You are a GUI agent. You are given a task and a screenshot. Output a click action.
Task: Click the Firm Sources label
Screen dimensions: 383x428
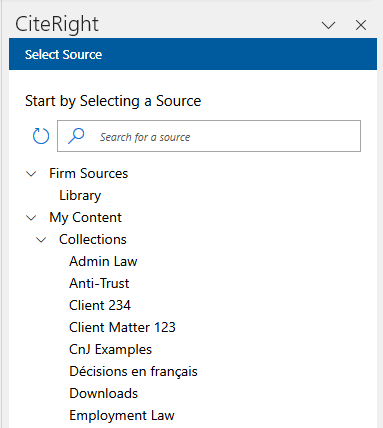[x=89, y=173]
